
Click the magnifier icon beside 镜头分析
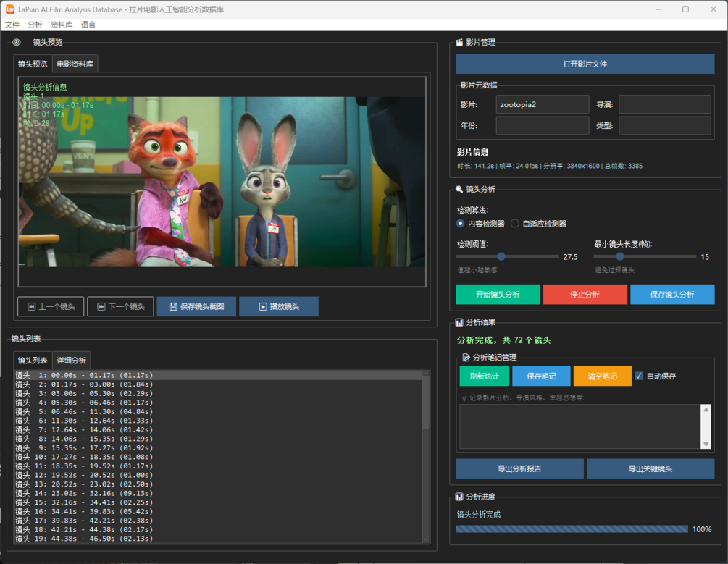point(459,190)
